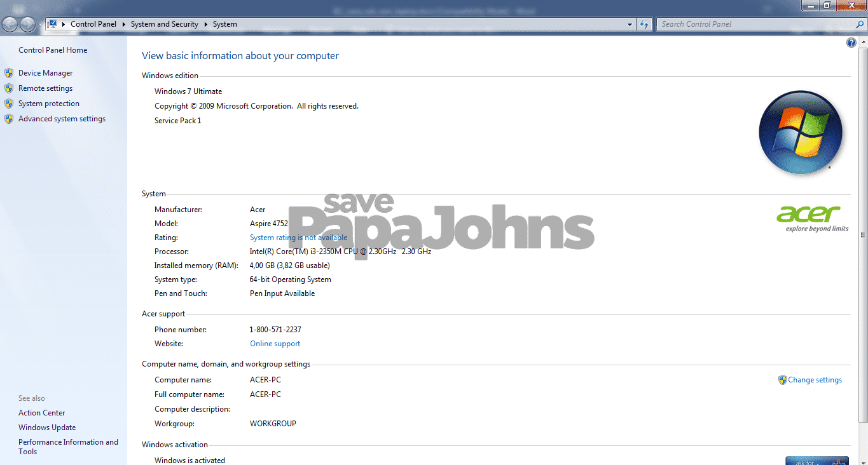Screen dimensions: 868x465
Task: Click the Windows 7 logo image
Action: [x=801, y=132]
